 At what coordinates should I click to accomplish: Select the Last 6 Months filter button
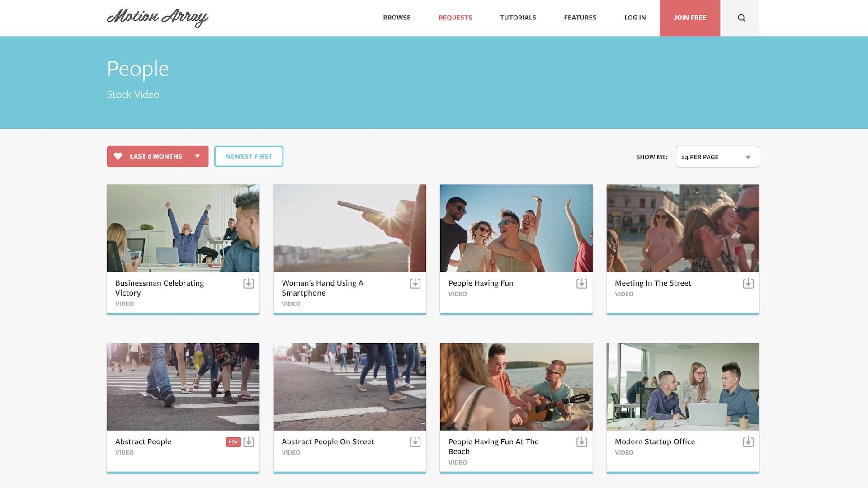tap(157, 156)
